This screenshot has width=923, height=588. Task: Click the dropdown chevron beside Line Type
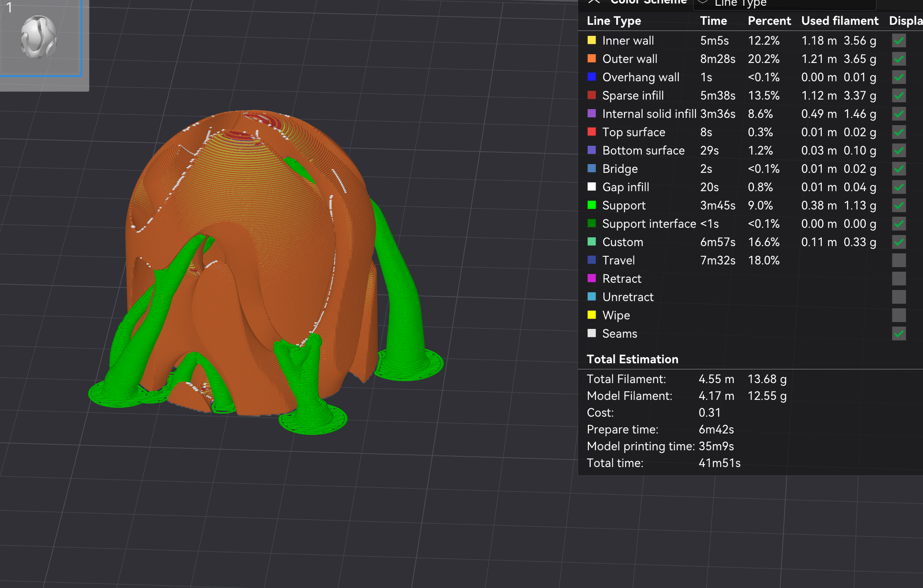point(702,2)
